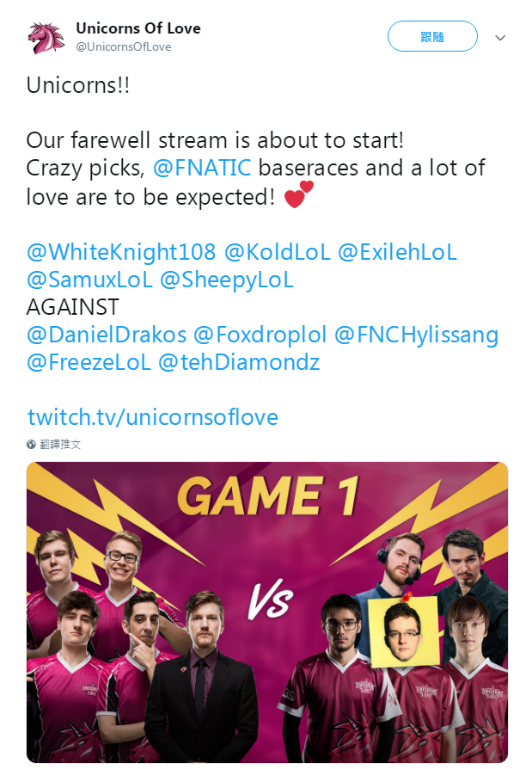Image resolution: width=532 pixels, height=769 pixels.
Task: Open @SamuxLoL profile mention
Action: click(x=89, y=280)
